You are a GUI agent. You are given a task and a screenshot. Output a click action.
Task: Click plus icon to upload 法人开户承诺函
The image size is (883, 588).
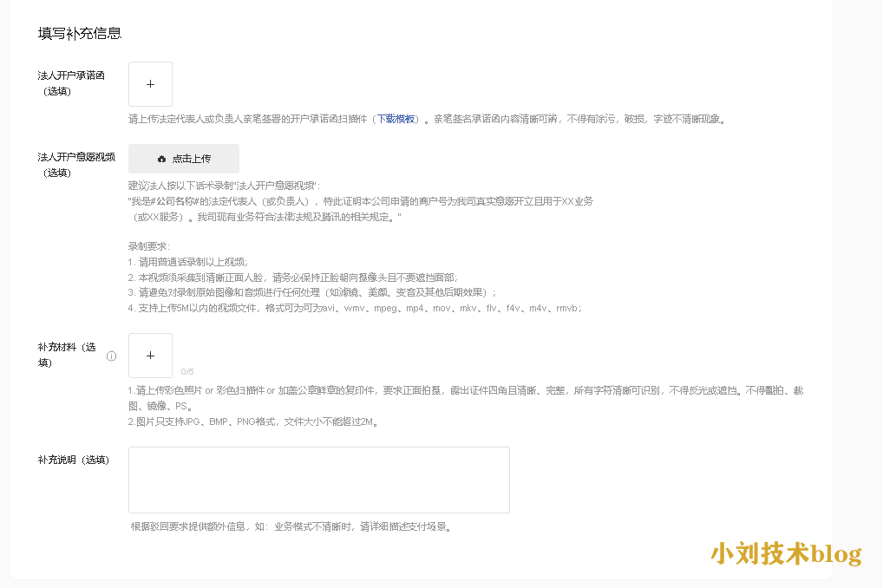pos(150,84)
